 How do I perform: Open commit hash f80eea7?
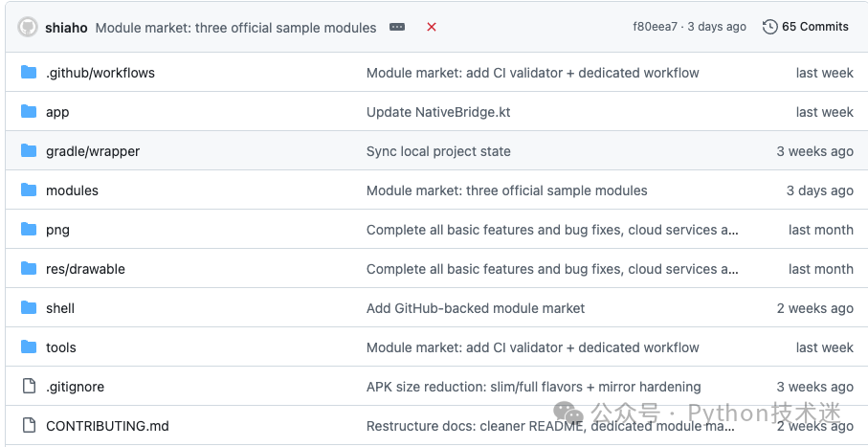click(655, 27)
